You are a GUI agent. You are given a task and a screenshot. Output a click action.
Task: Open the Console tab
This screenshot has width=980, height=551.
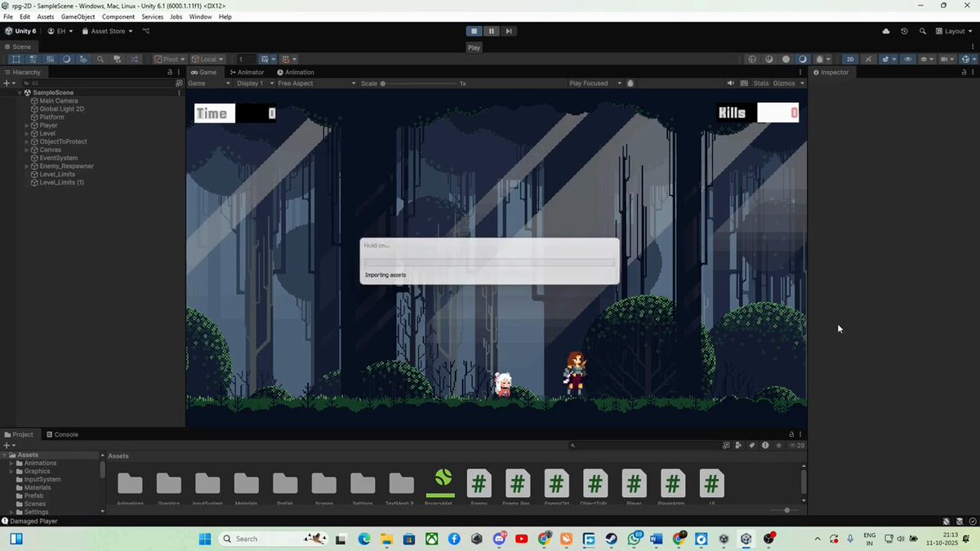pos(62,434)
